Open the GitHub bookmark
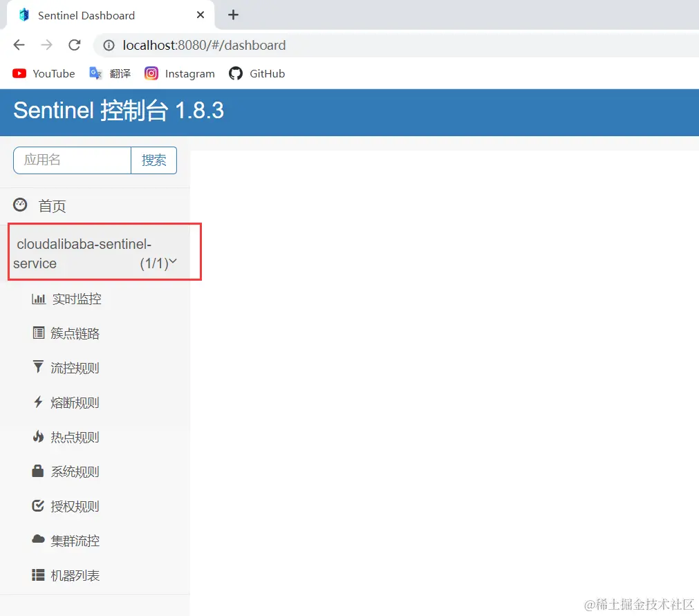Viewport: 699px width, 616px height. pos(257,73)
